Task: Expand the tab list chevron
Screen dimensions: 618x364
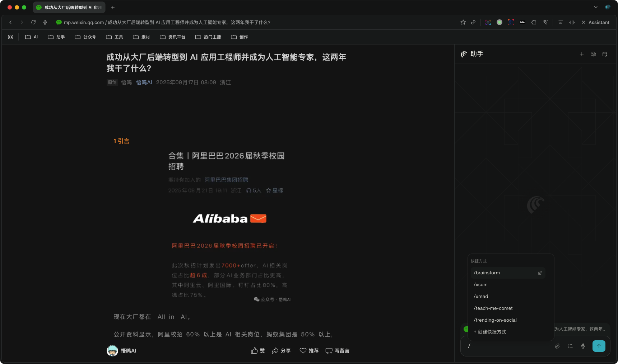Action: coord(596,7)
